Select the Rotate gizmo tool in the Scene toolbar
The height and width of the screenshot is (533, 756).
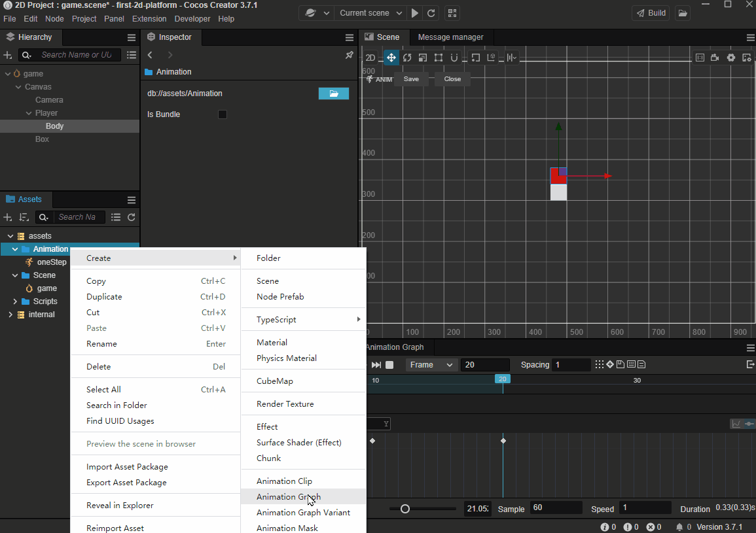point(407,58)
